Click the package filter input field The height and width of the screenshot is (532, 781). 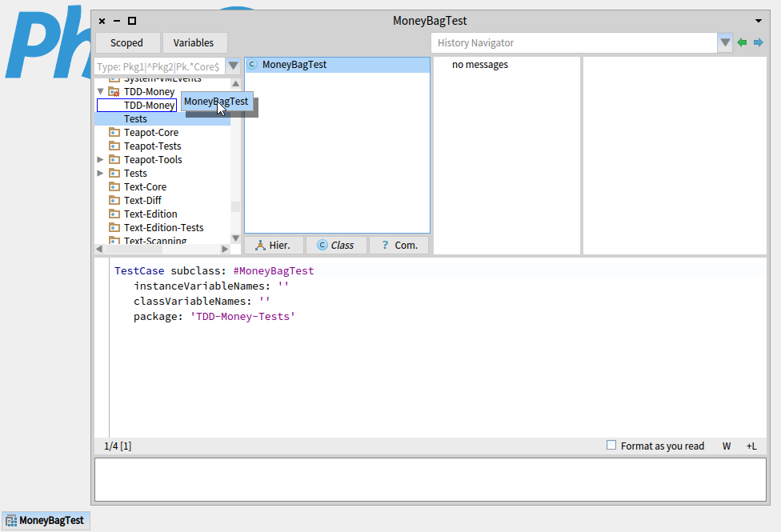point(160,66)
